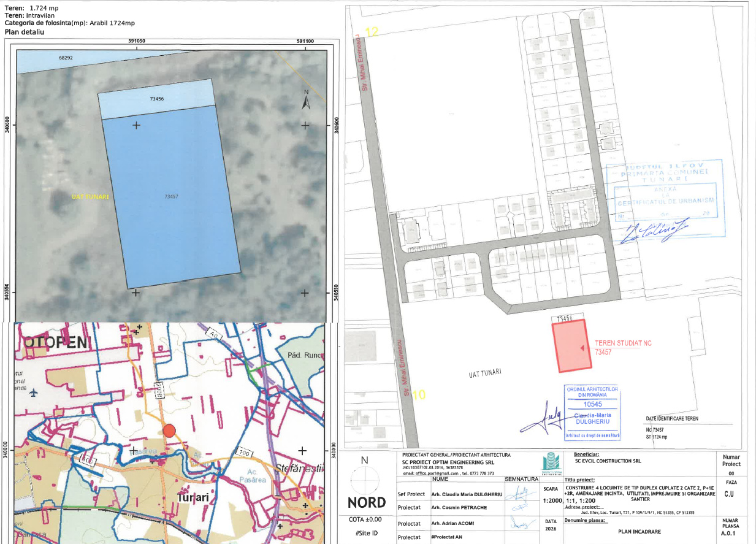The width and height of the screenshot is (756, 544).
Task: Select the blue parcel labeled 73457
Action: (x=170, y=197)
